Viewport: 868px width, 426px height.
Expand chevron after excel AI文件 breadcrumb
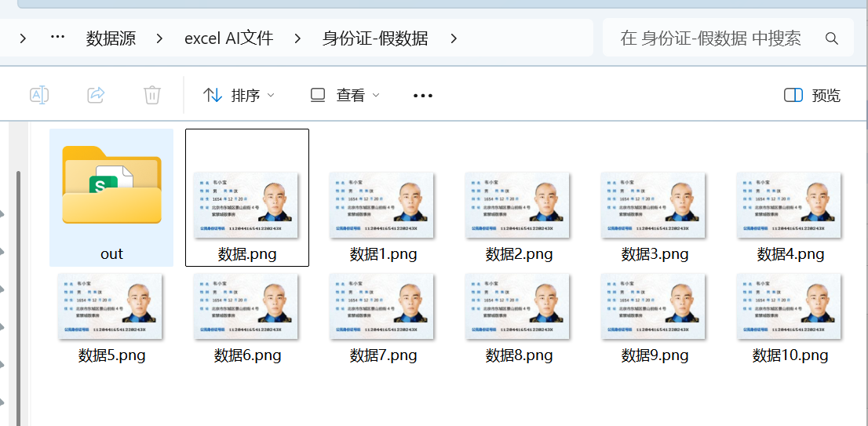pyautogui.click(x=298, y=38)
